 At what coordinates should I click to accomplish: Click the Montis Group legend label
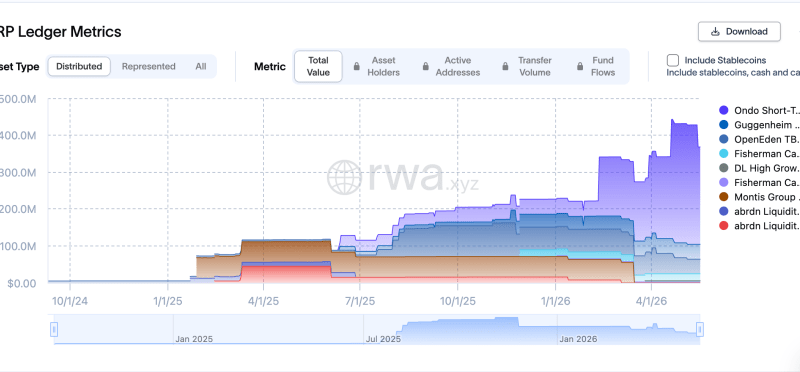coord(767,197)
